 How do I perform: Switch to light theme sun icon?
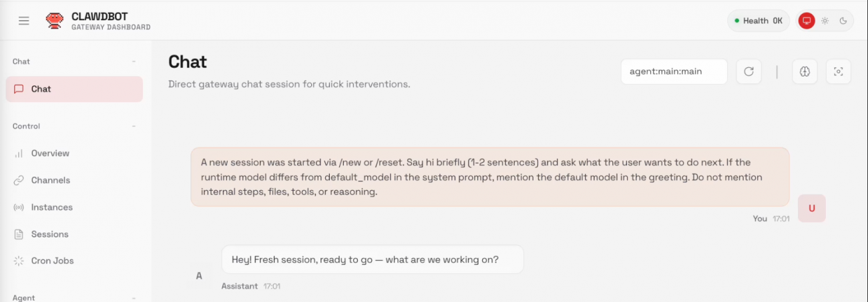(825, 21)
